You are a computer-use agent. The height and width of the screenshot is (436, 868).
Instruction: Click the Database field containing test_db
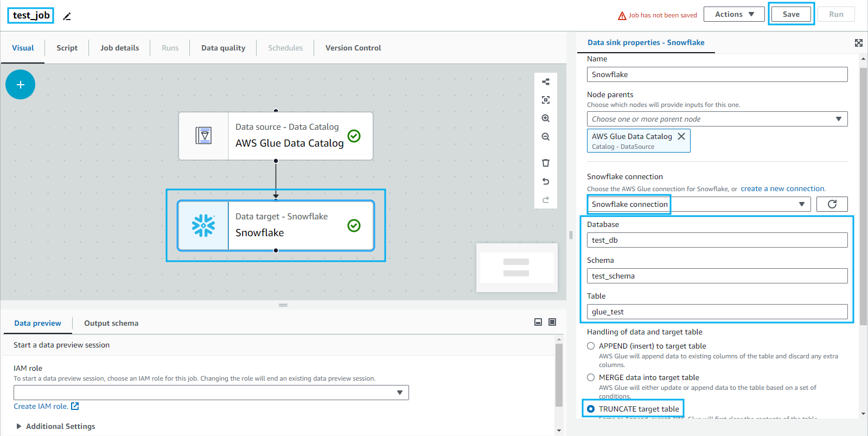click(717, 240)
